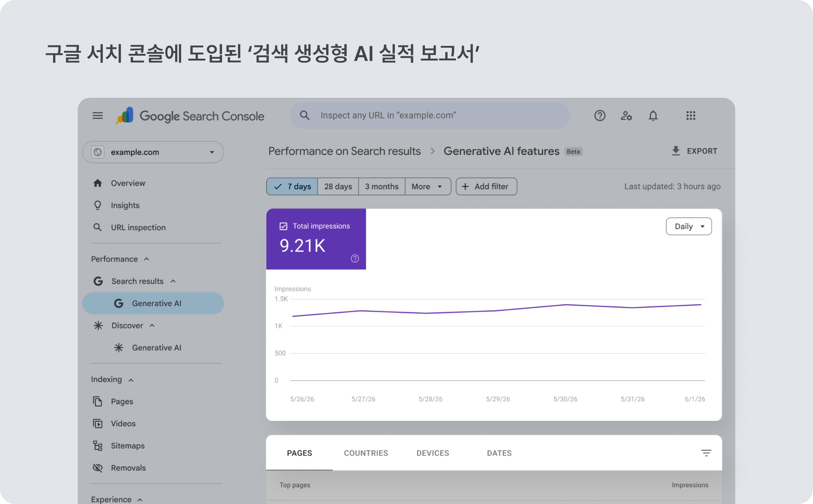Viewport: 813px width, 504px height.
Task: Click the Total impressions 9.21K metric card
Action: coord(316,239)
